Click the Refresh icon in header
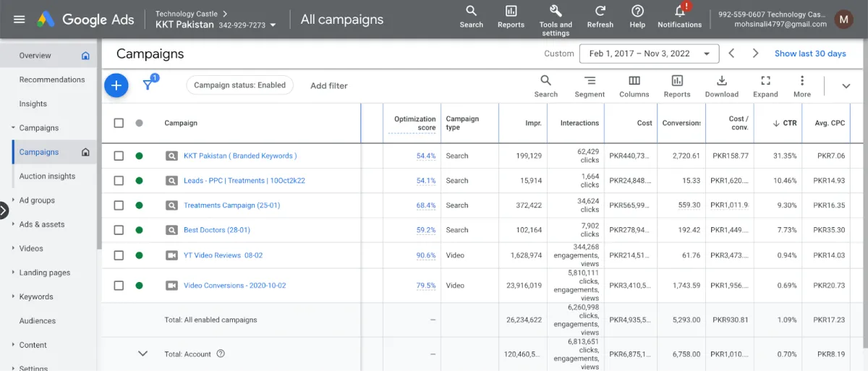 600,12
